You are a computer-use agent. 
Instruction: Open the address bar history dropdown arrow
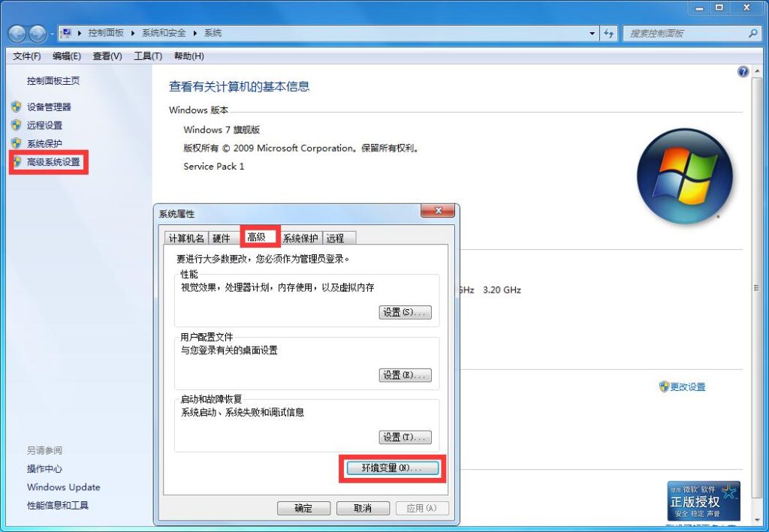pyautogui.click(x=593, y=34)
